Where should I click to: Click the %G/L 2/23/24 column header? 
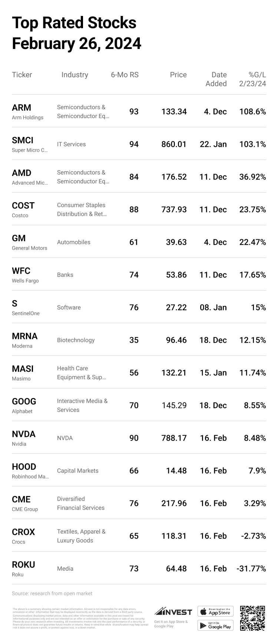tap(252, 79)
